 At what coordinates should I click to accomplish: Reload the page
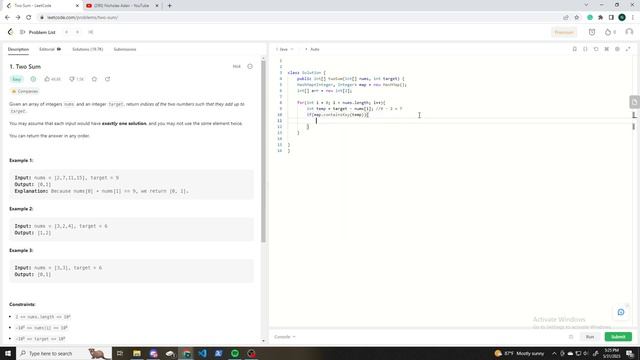point(29,18)
